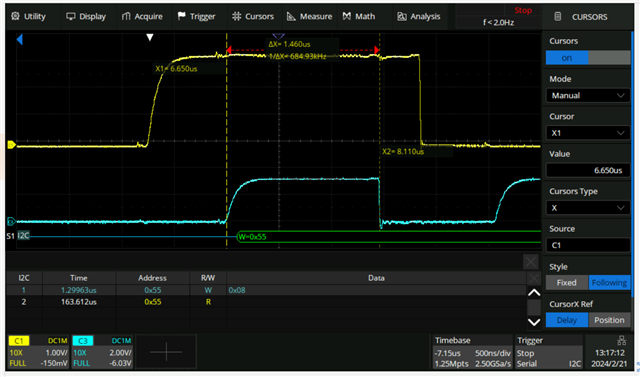This screenshot has height=377, width=640.
Task: Click the R cell in decode row 2
Action: (x=208, y=302)
